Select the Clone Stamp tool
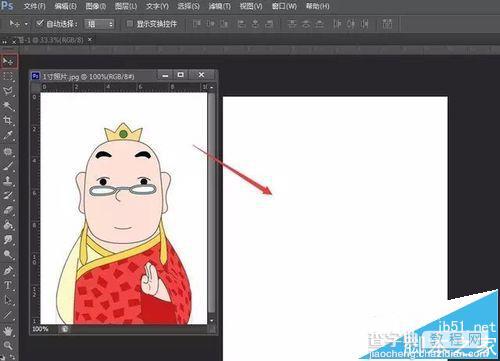This screenshot has height=361, width=500. pos(8,181)
